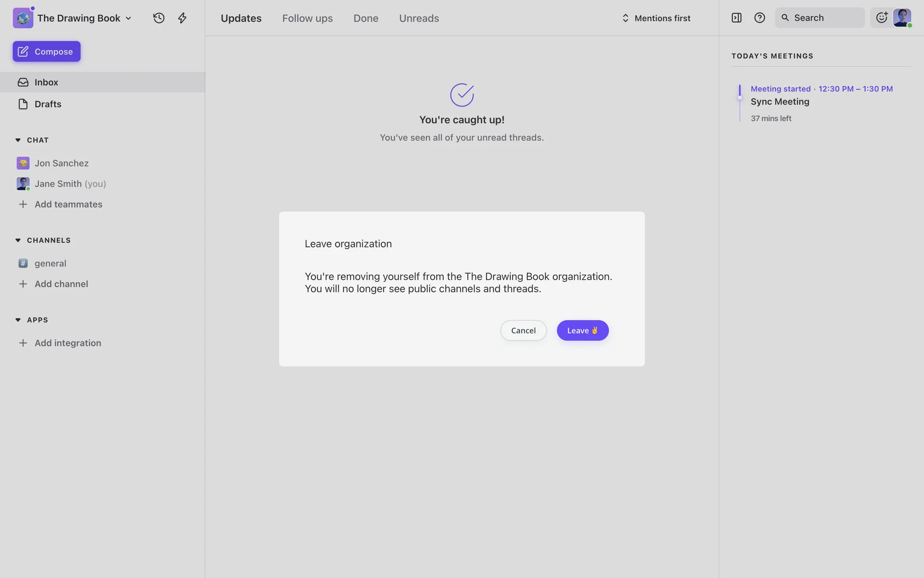Image resolution: width=924 pixels, height=578 pixels.
Task: Toggle the right sidebar panel icon
Action: [736, 18]
